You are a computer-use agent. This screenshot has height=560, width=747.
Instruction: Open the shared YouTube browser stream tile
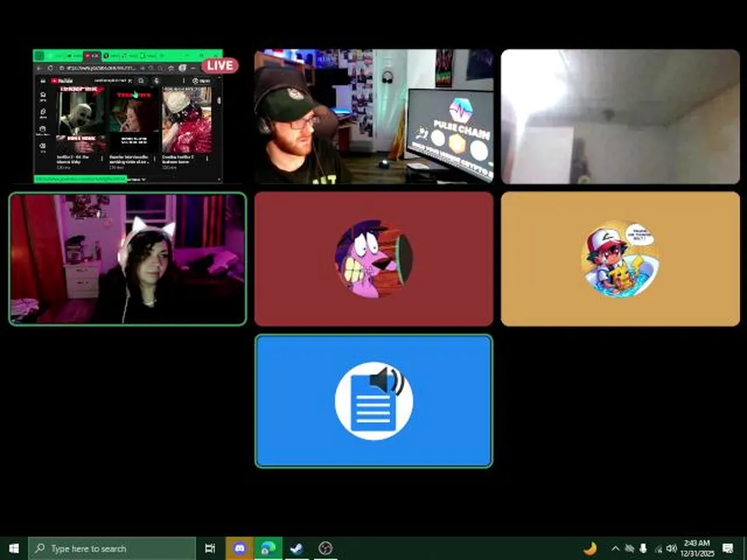pos(128,116)
